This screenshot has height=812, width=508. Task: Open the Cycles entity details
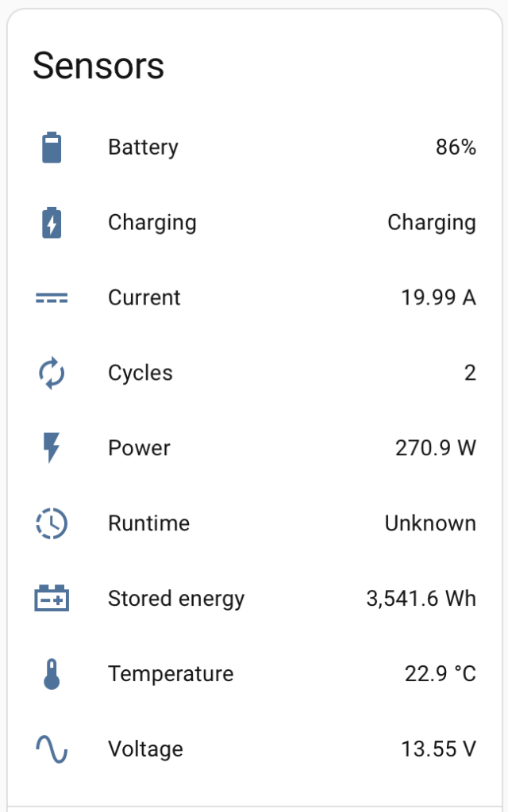click(140, 373)
